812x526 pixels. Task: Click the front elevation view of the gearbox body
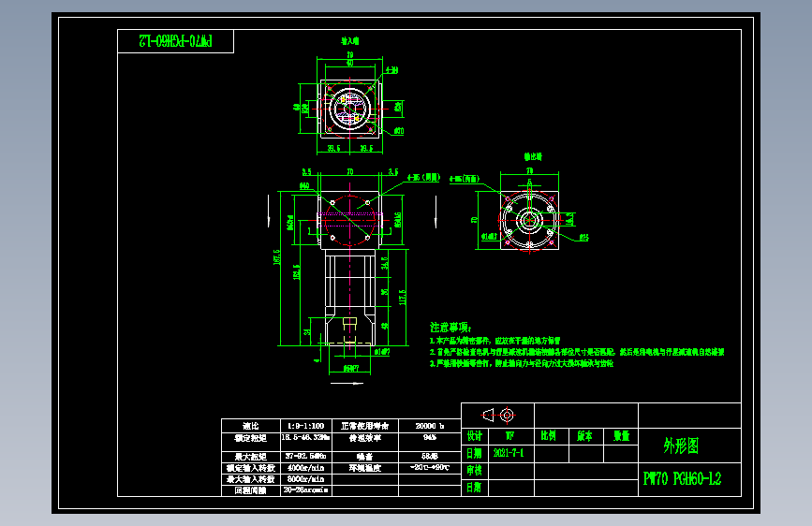click(350, 270)
